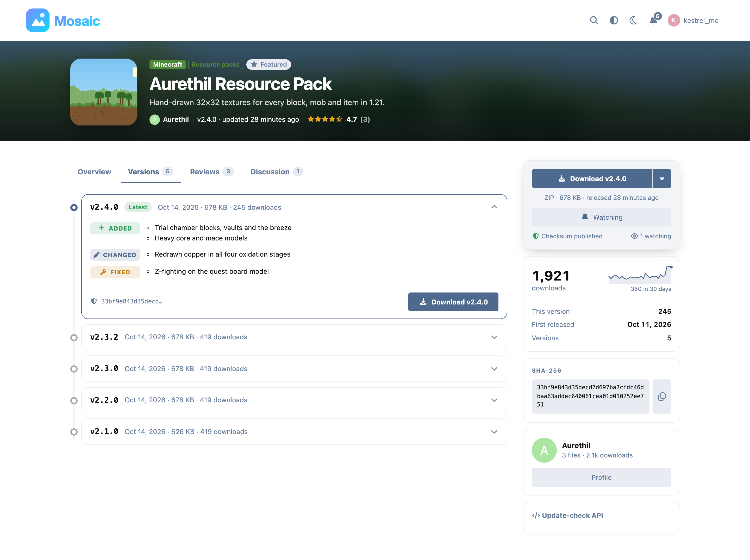The width and height of the screenshot is (750, 560).
Task: Switch to dark mode moon icon
Action: [633, 20]
